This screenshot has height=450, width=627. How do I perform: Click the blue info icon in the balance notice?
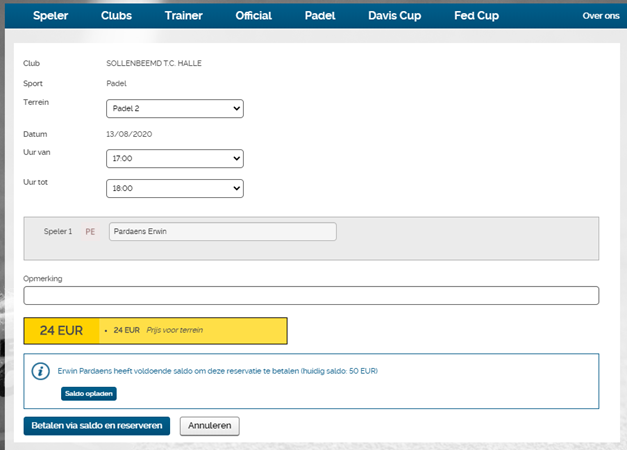pyautogui.click(x=41, y=371)
